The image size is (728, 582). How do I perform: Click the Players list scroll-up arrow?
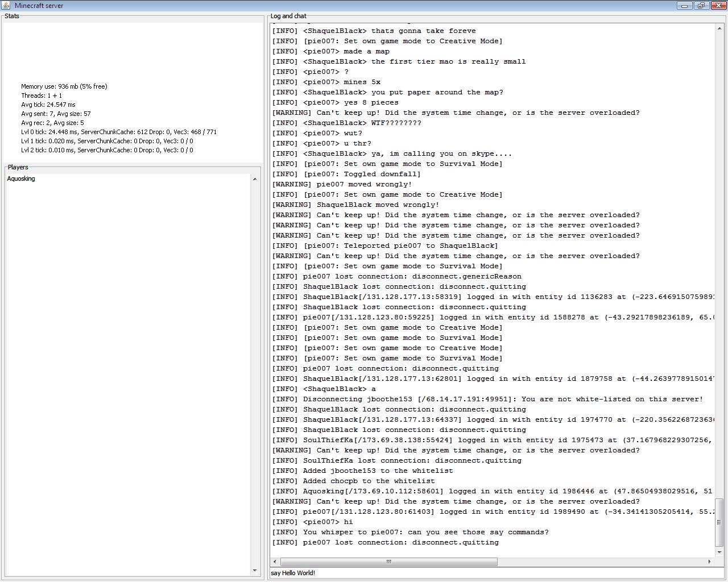(x=254, y=179)
